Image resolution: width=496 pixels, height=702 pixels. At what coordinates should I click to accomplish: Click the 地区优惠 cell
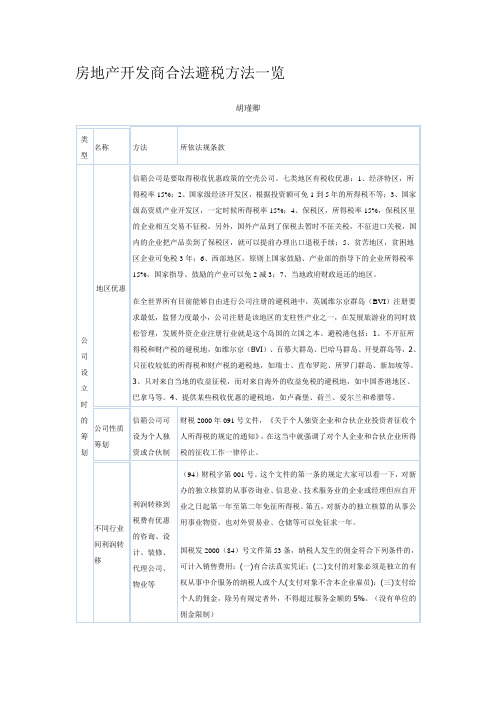(x=111, y=288)
